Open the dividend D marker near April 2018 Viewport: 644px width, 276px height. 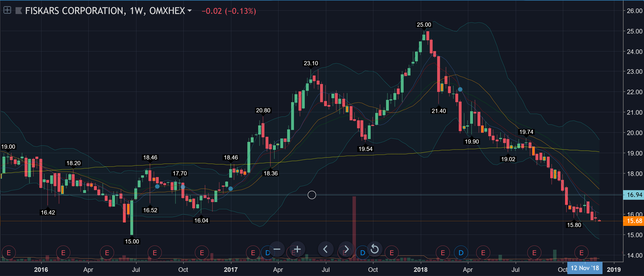(x=461, y=253)
